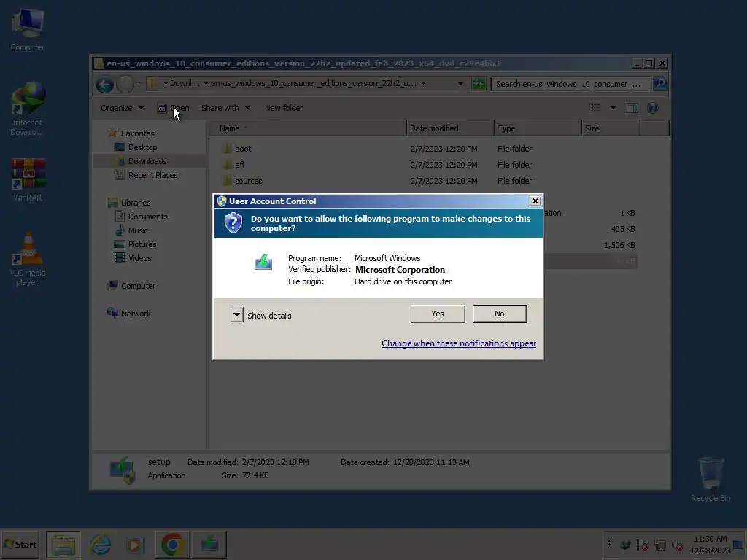This screenshot has height=560, width=747.
Task: Click the search magnifier icon in Explorer
Action: (659, 84)
